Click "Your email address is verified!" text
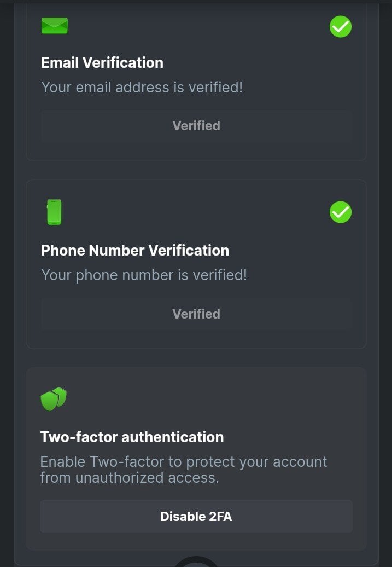 pos(142,87)
